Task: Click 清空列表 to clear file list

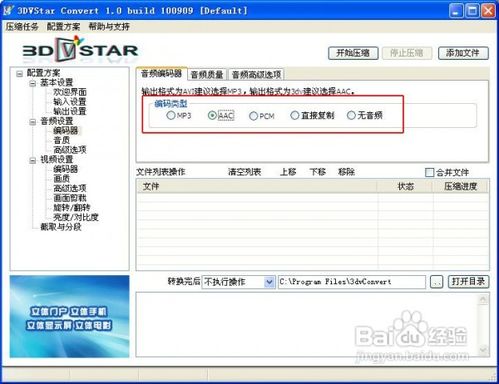Action: [244, 172]
